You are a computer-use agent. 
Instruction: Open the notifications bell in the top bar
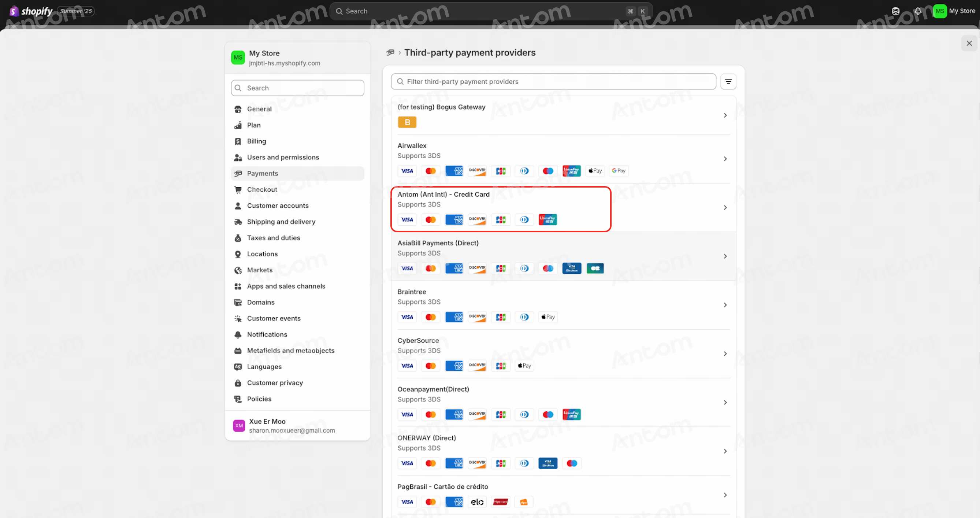[x=918, y=11]
